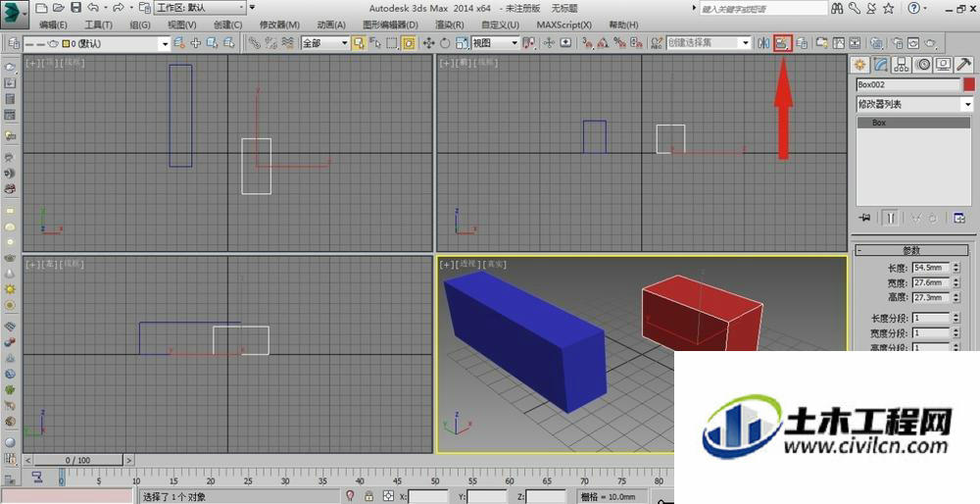Click the 长度 value field 54.5mm
This screenshot has width=980, height=504.
(931, 268)
